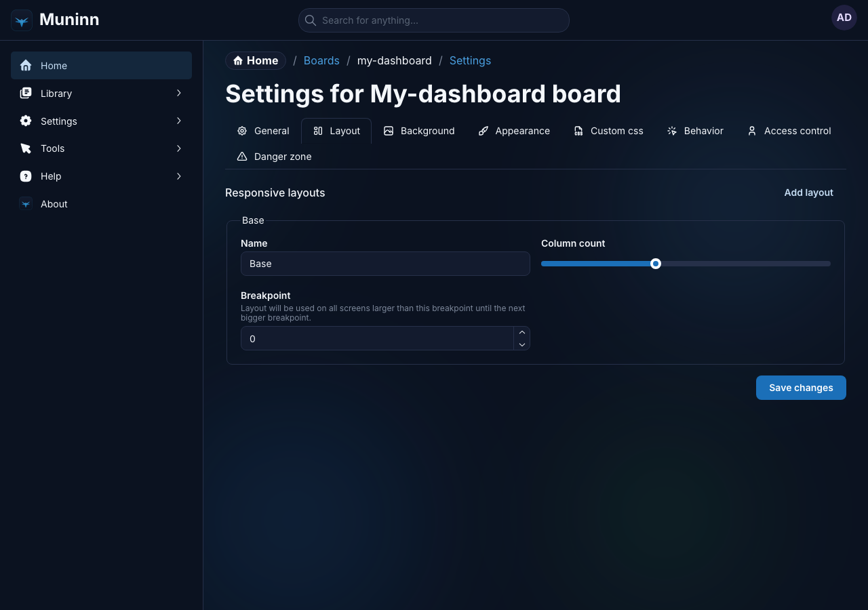Click the Home sidebar house icon
This screenshot has width=868, height=610.
(26, 66)
